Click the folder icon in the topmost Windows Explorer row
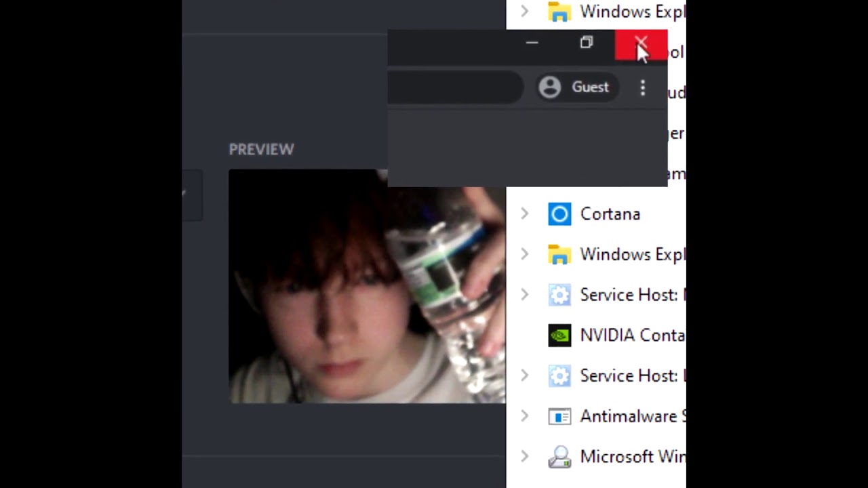Screen dimensions: 868x488 [x=559, y=12]
